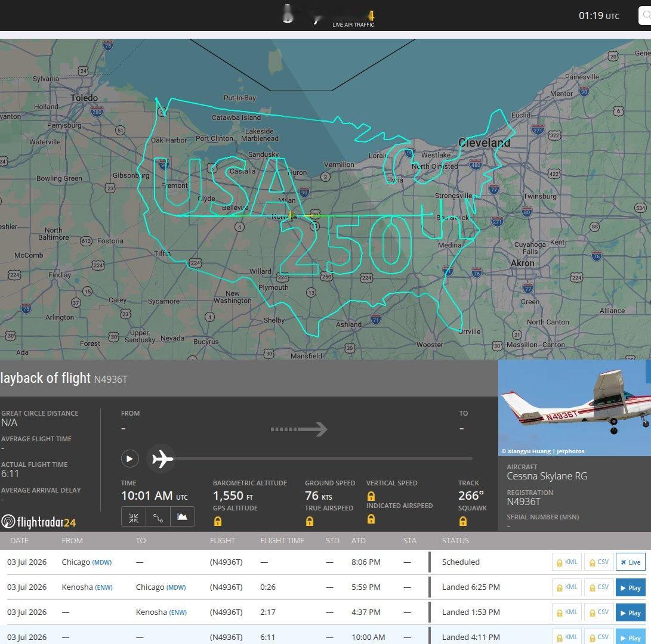
Task: Click the Cessna Skylane RG aircraft type text
Action: click(x=547, y=476)
